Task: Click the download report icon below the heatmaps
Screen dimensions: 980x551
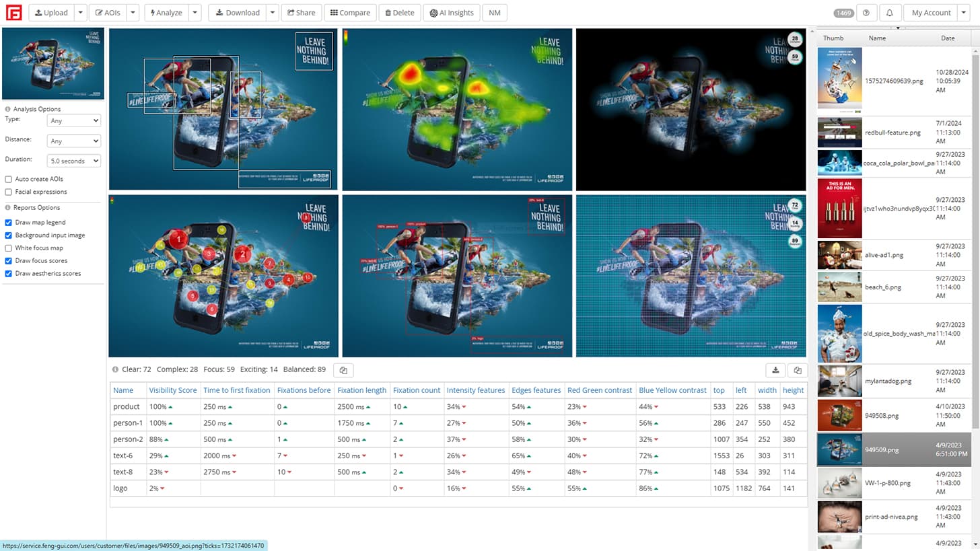Action: pos(775,369)
